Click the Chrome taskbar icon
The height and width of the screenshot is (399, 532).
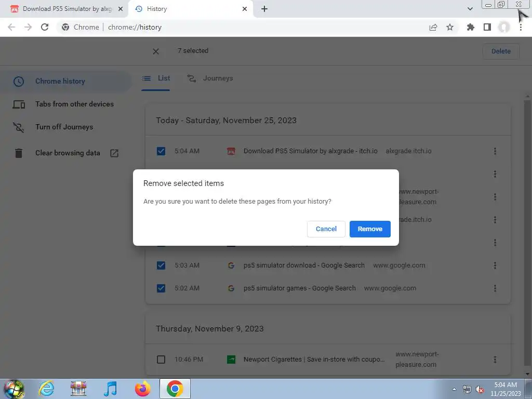click(175, 389)
